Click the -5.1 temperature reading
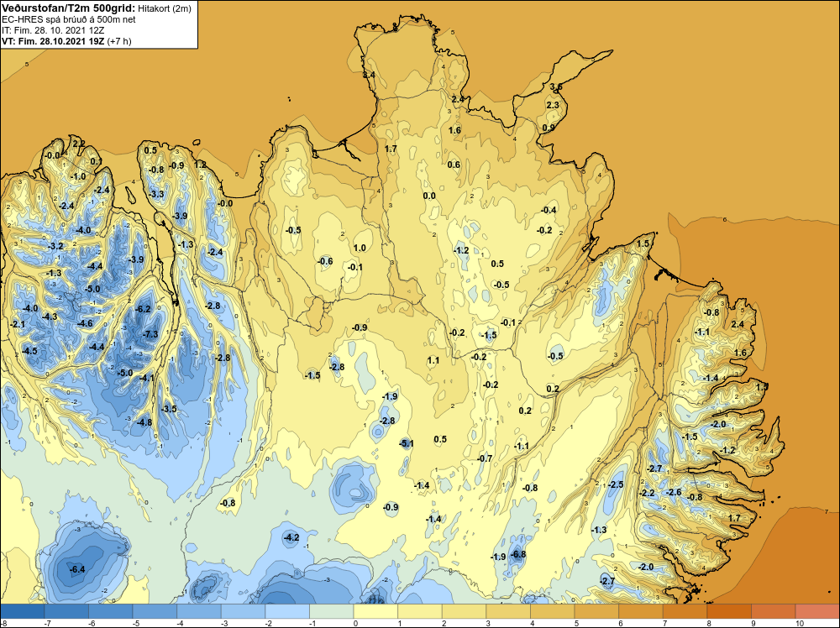This screenshot has height=628, width=840. click(407, 443)
